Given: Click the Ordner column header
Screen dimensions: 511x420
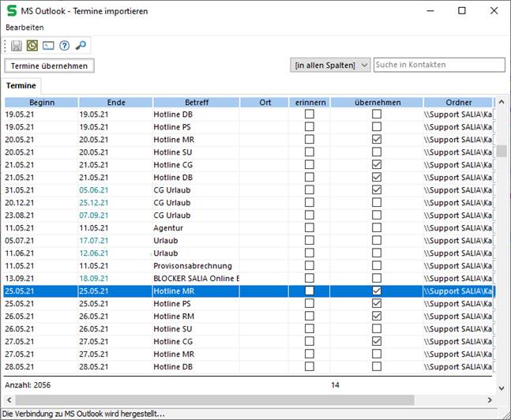Looking at the screenshot, I should coord(458,103).
